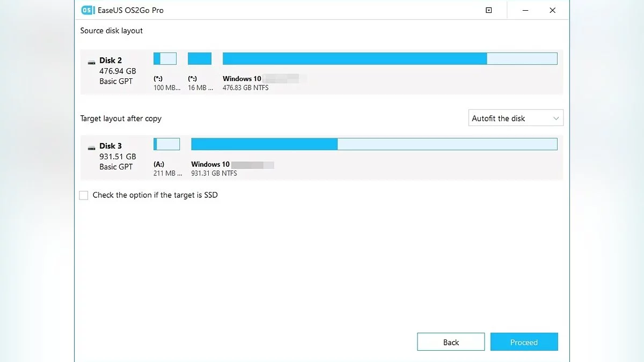Click Basic GPT under Disk 3
The height and width of the screenshot is (362, 644).
116,167
